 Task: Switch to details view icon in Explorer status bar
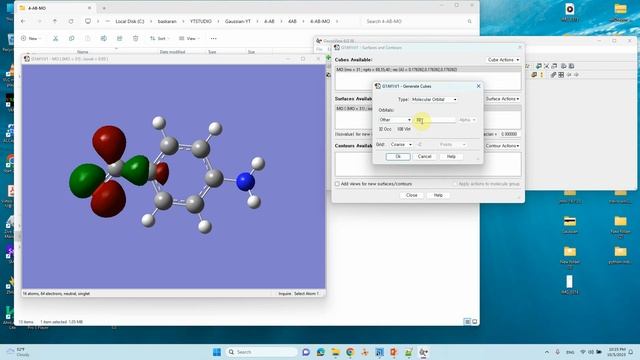[x=467, y=322]
